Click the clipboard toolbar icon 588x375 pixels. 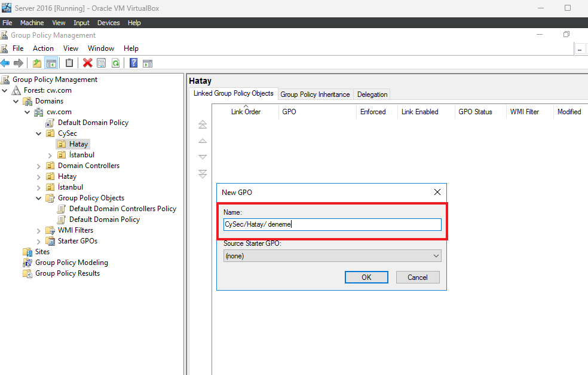point(69,63)
